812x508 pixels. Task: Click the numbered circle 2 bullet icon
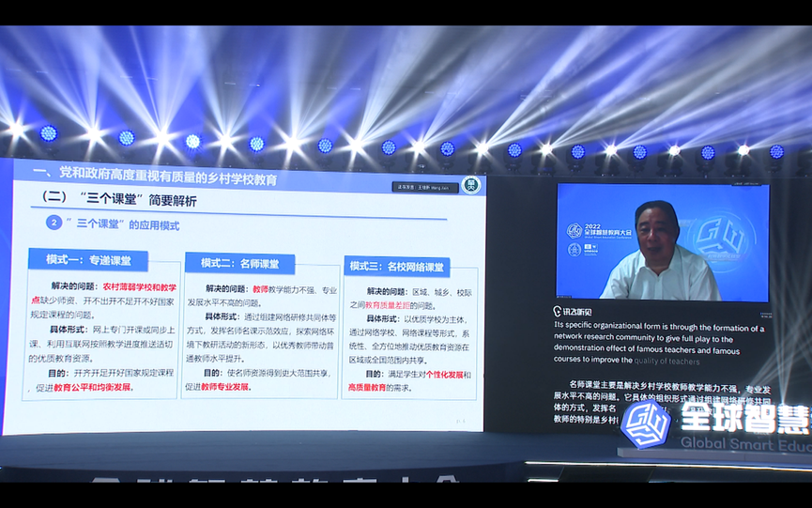pos(54,223)
